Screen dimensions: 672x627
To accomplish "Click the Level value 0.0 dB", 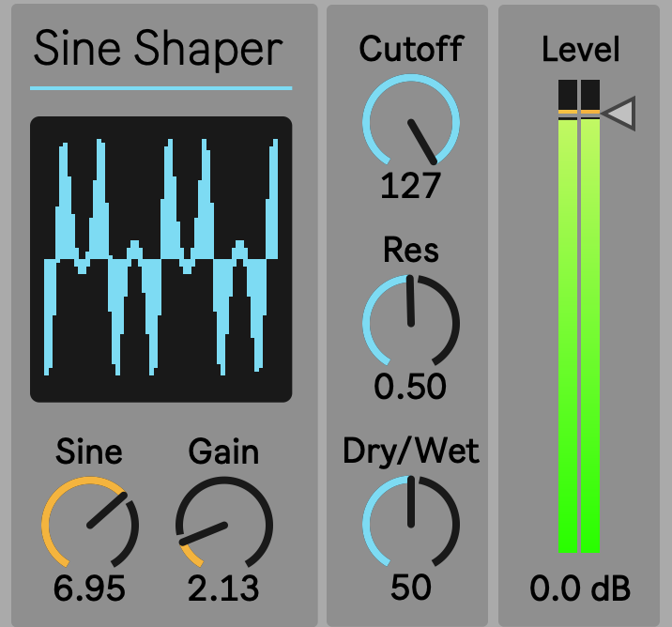I will [580, 589].
